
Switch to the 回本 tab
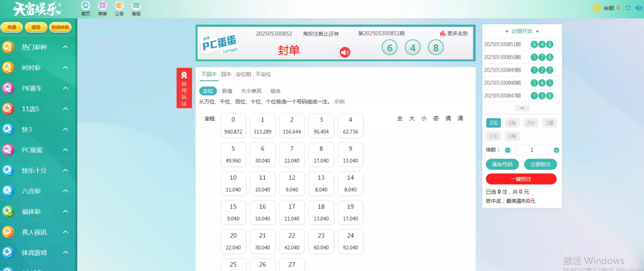[x=226, y=74]
